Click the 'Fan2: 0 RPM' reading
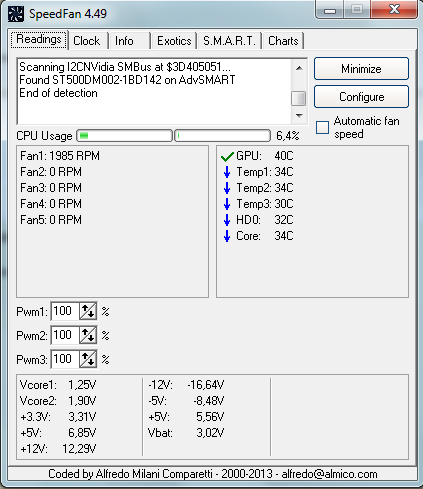Viewport: 423px width, 489px height. click(51, 172)
